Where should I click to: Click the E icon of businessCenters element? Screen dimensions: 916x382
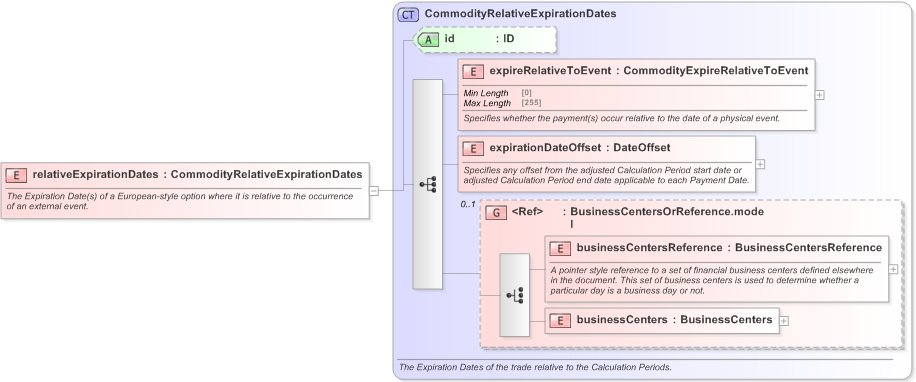[x=560, y=320]
